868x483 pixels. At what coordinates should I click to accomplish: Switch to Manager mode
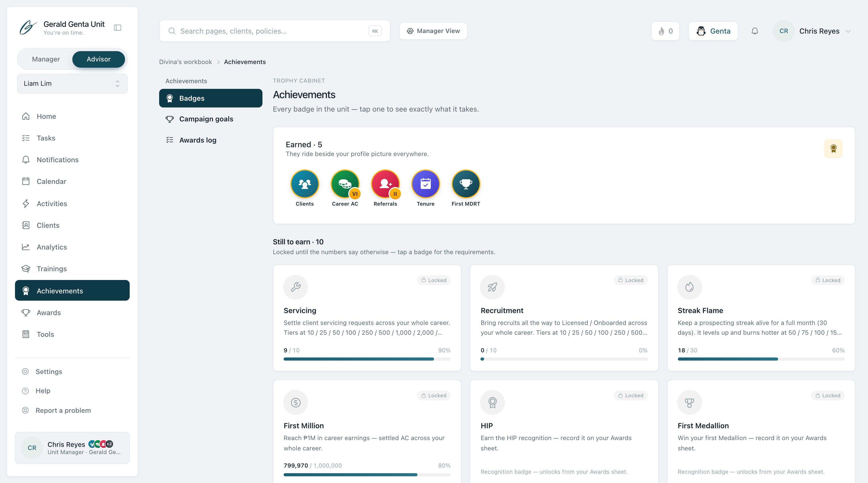46,59
